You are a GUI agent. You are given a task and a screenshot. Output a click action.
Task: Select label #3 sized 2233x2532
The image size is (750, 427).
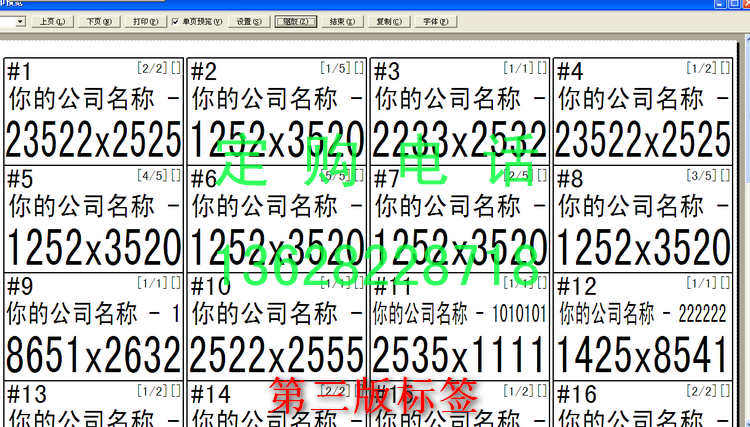click(x=460, y=110)
